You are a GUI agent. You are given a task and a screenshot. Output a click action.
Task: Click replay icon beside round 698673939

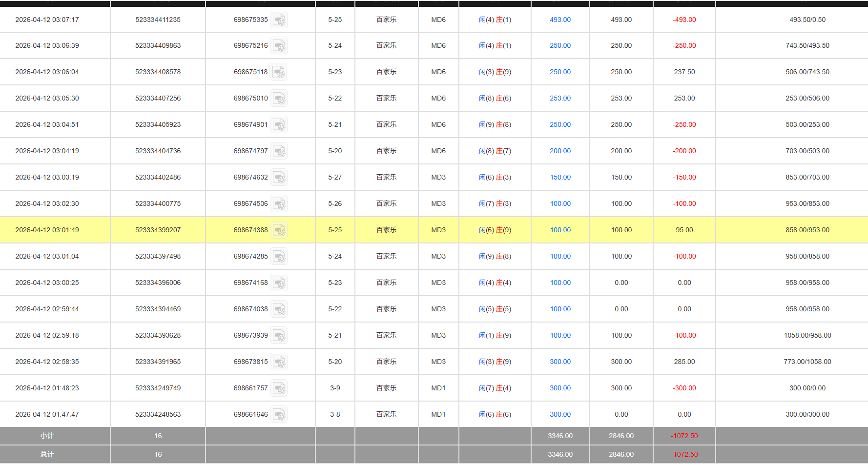pyautogui.click(x=279, y=336)
